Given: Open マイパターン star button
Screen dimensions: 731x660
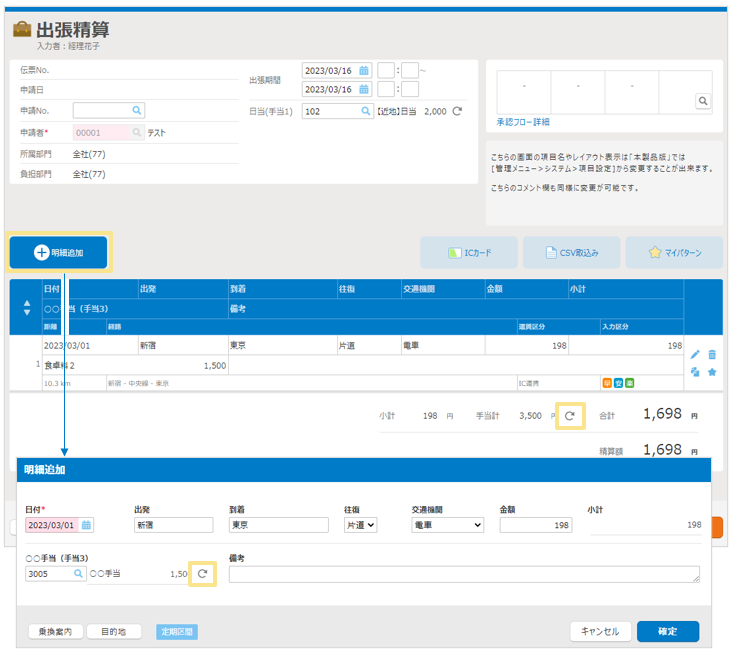Looking at the screenshot, I should (674, 253).
